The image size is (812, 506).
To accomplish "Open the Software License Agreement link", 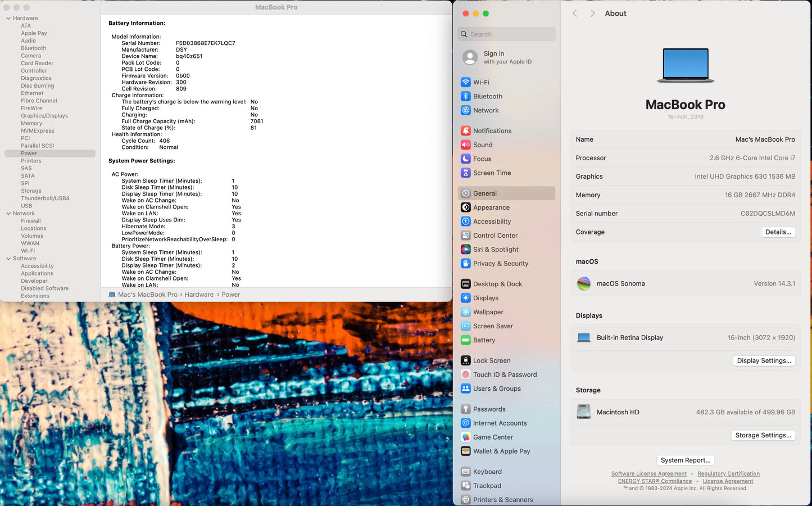I will (648, 474).
